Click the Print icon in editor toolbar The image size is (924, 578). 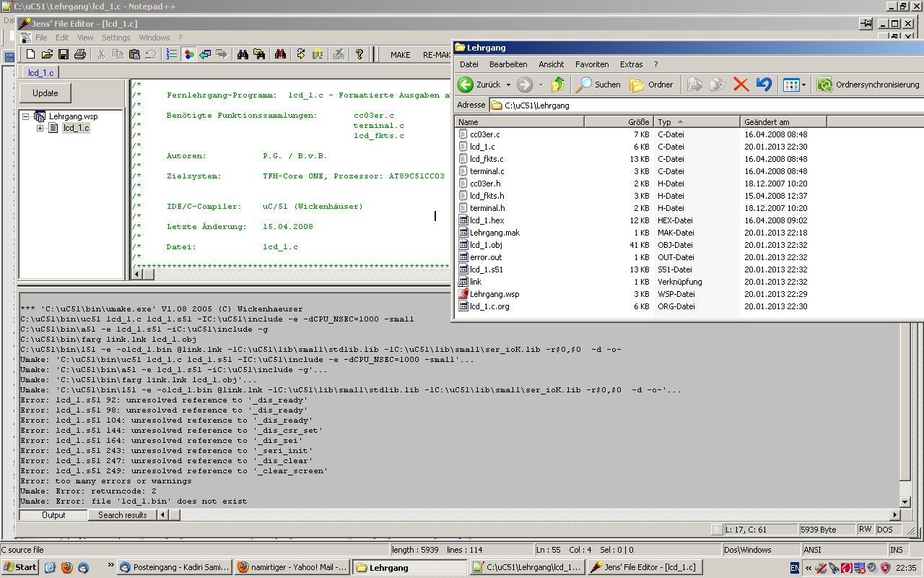80,54
